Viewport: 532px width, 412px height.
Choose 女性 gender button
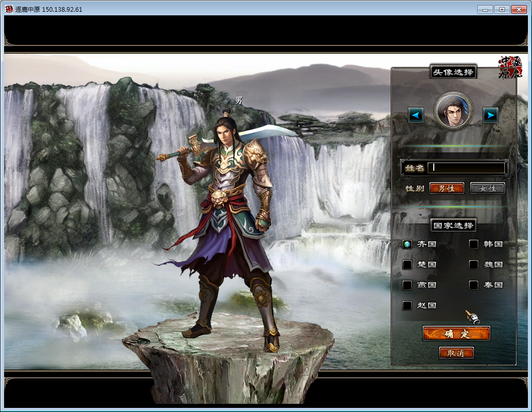pos(487,188)
